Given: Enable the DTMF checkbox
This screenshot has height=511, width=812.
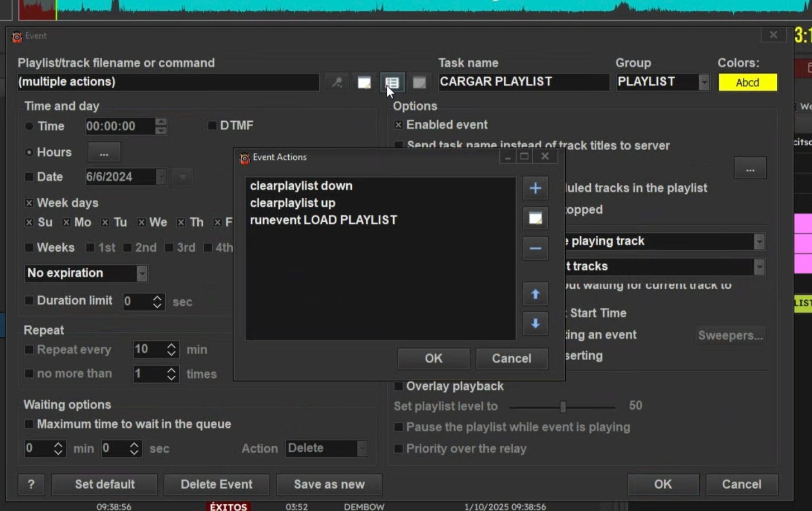Looking at the screenshot, I should click(x=212, y=126).
